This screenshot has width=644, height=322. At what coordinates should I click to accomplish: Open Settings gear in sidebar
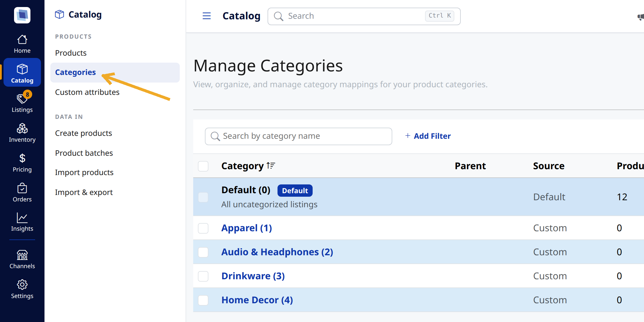22,289
